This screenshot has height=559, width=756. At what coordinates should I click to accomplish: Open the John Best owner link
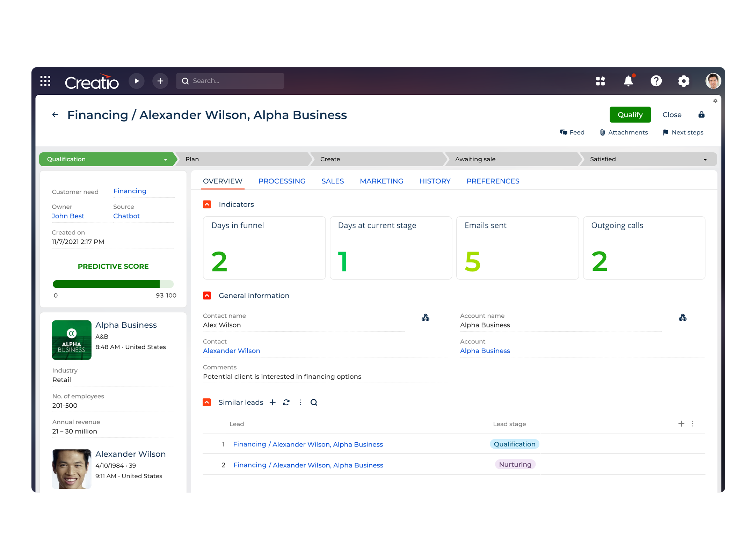coord(68,216)
